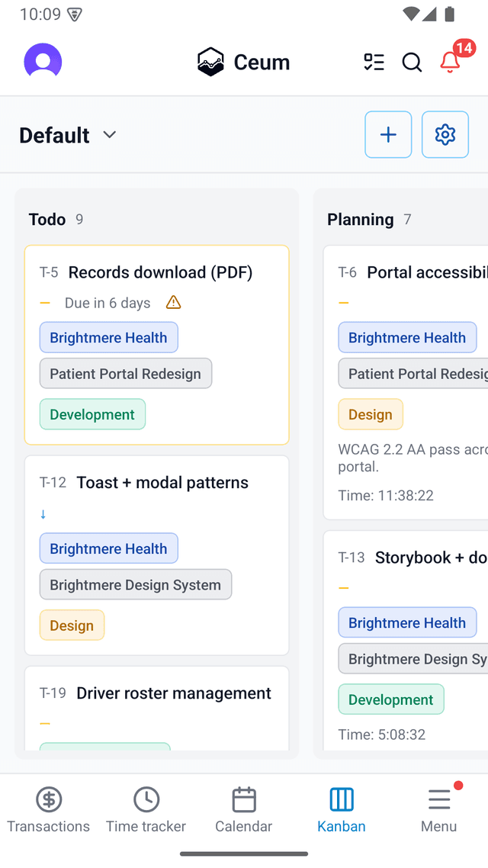Screen dimensions: 488x868
Task: Add a new card with the plus button
Action: 388,134
